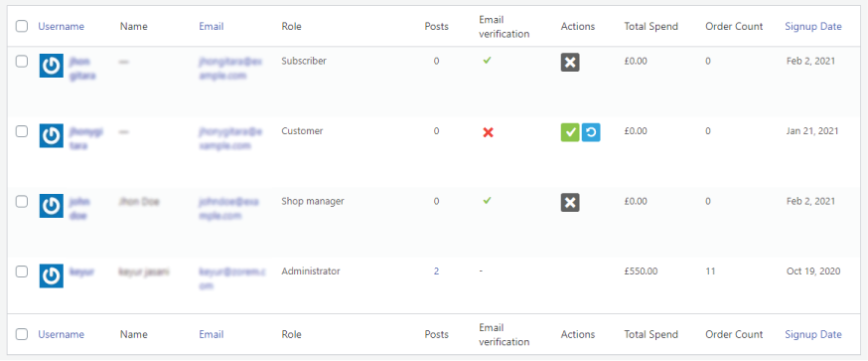Sort by Signup Date in header
Viewport: 868px width, 361px height.
pyautogui.click(x=813, y=26)
